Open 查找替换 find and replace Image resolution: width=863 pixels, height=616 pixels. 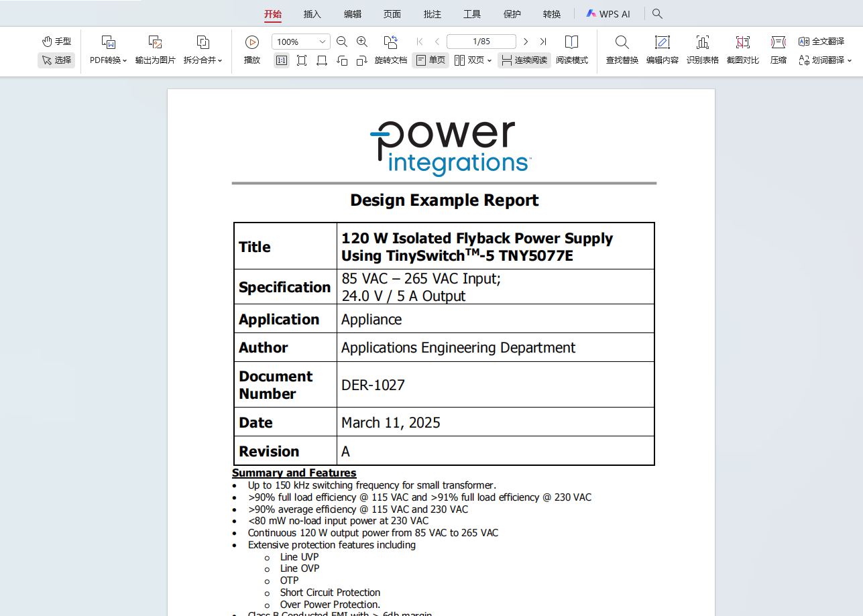622,50
